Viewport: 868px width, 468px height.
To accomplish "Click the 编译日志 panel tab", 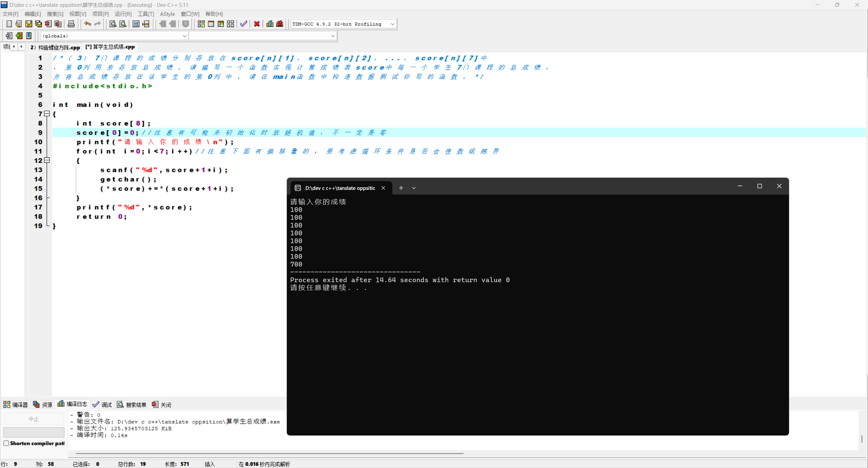I will click(x=73, y=404).
